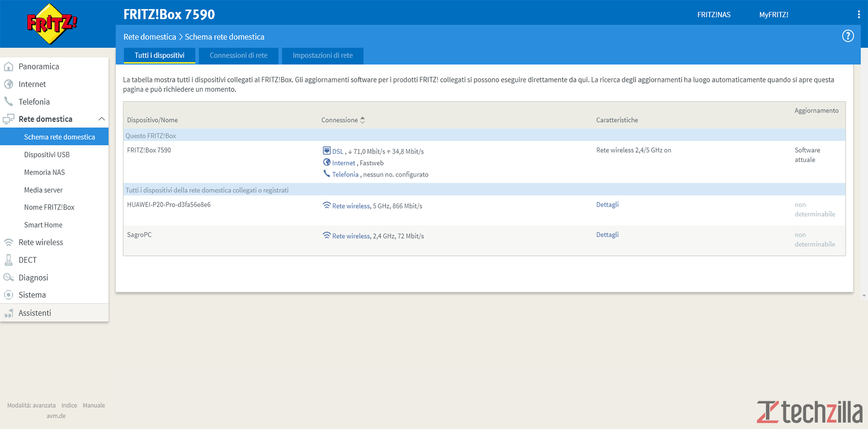This screenshot has height=429, width=868.
Task: Select Schema rete domestica submenu item
Action: point(54,137)
